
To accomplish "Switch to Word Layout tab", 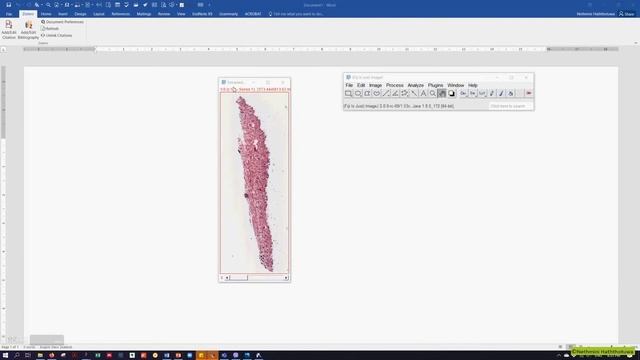I will (x=99, y=14).
